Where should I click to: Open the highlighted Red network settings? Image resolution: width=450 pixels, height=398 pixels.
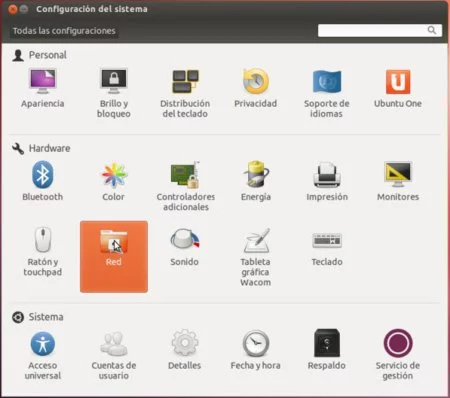[114, 256]
